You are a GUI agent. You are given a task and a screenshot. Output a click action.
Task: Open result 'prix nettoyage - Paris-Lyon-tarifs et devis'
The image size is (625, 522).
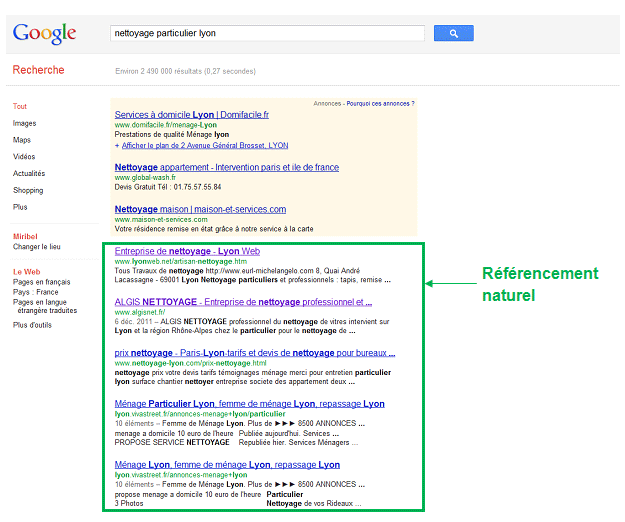click(x=255, y=353)
